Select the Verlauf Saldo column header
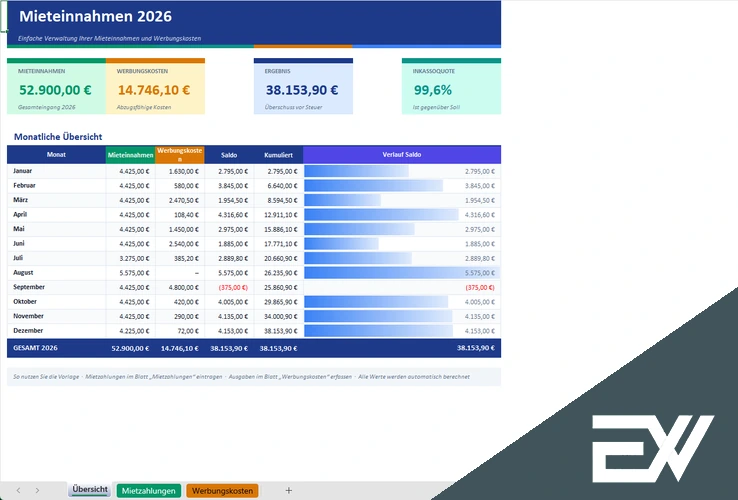 [x=402, y=154]
